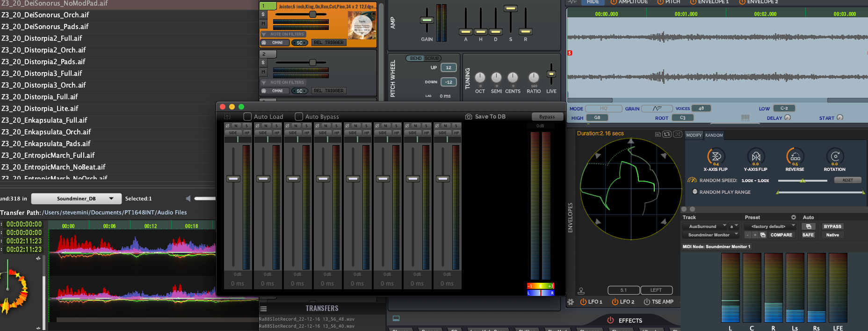Viewport: 868px width, 331px height.
Task: Open the GRAIN shape selector
Action: 657,109
